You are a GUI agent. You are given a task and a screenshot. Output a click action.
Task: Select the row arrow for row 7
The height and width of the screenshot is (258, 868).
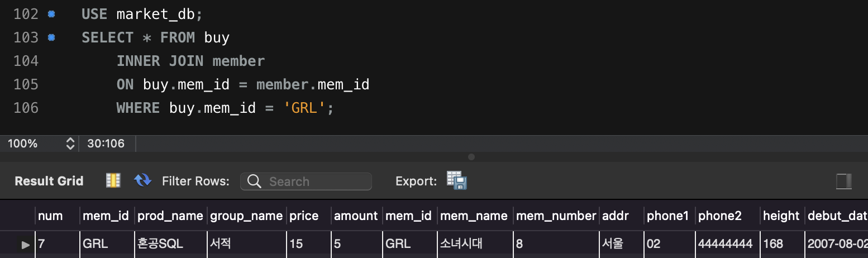tap(25, 244)
